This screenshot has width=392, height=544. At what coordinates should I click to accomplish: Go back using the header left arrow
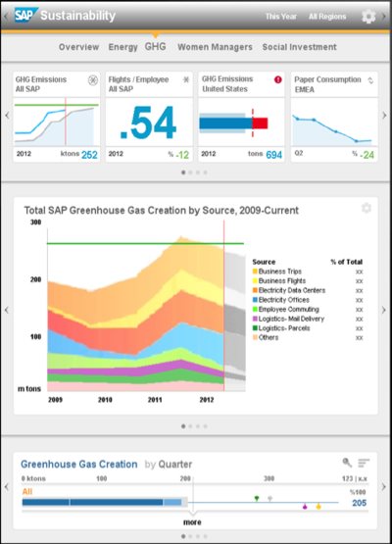[6, 17]
